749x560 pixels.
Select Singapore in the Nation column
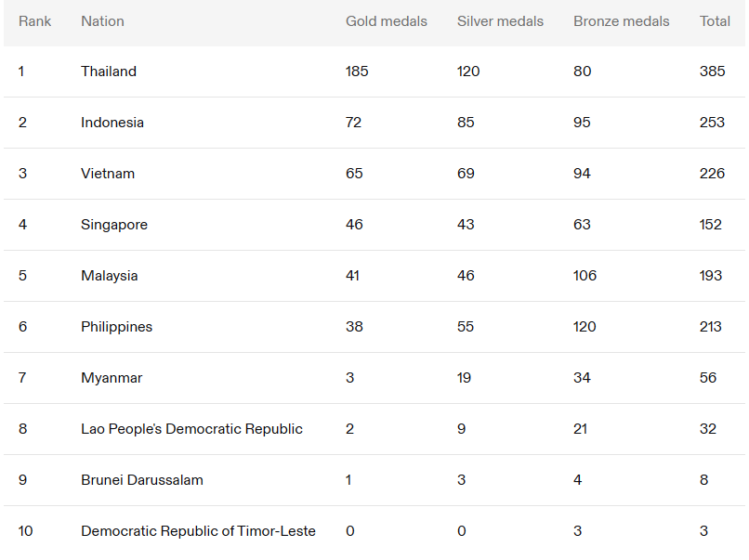click(x=114, y=225)
